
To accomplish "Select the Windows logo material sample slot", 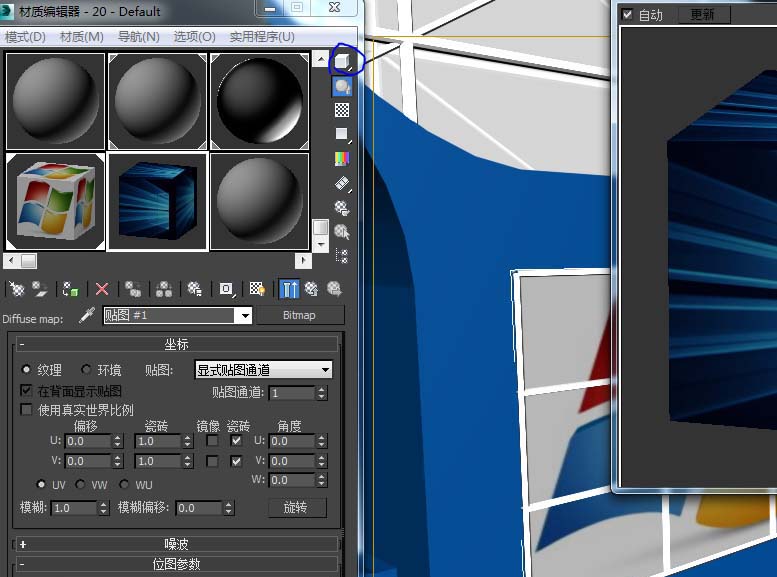I will (55, 201).
